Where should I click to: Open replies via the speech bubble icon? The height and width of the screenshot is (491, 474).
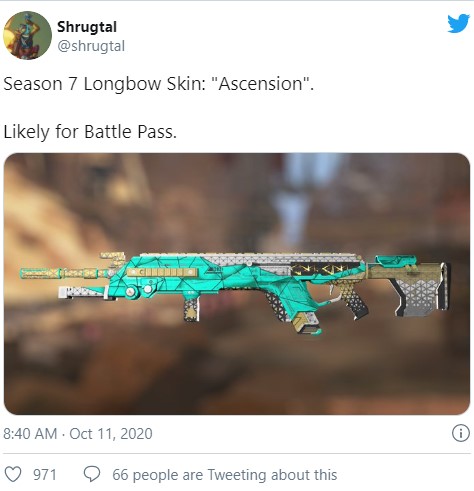coord(92,474)
